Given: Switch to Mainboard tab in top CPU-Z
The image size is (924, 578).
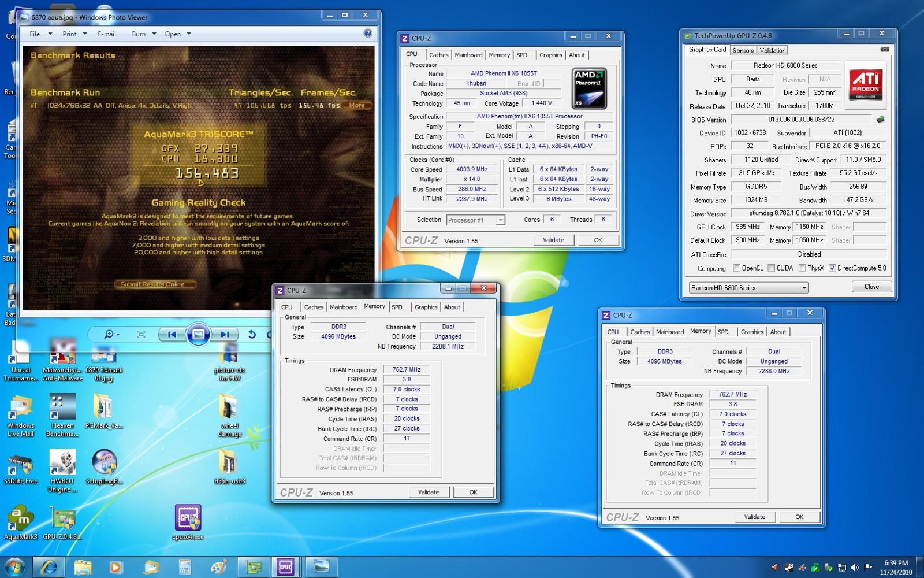Looking at the screenshot, I should point(468,55).
